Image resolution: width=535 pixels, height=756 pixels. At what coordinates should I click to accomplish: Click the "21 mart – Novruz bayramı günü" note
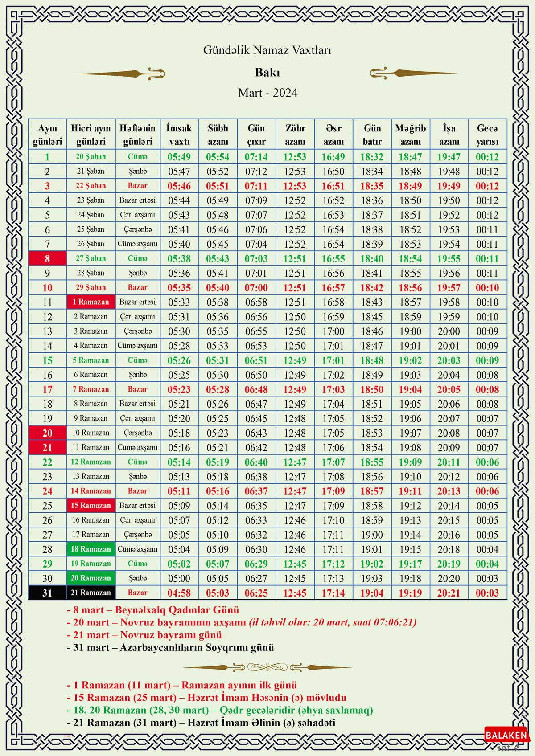click(144, 635)
